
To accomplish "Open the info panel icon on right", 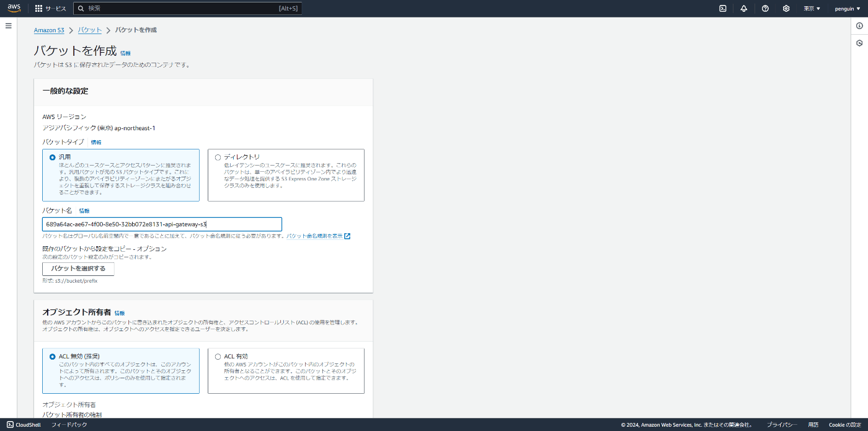I will tap(859, 26).
